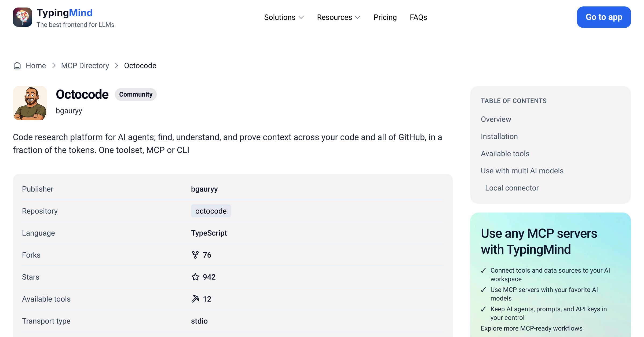Click the TABLE OF CONTENTS heading
The height and width of the screenshot is (337, 644).
click(x=514, y=101)
